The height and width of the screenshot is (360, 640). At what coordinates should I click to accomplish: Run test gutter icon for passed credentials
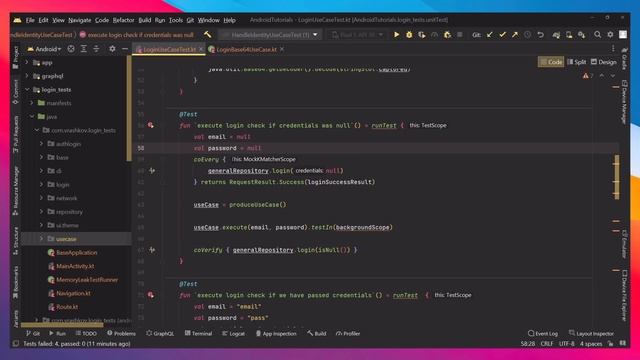click(x=151, y=295)
